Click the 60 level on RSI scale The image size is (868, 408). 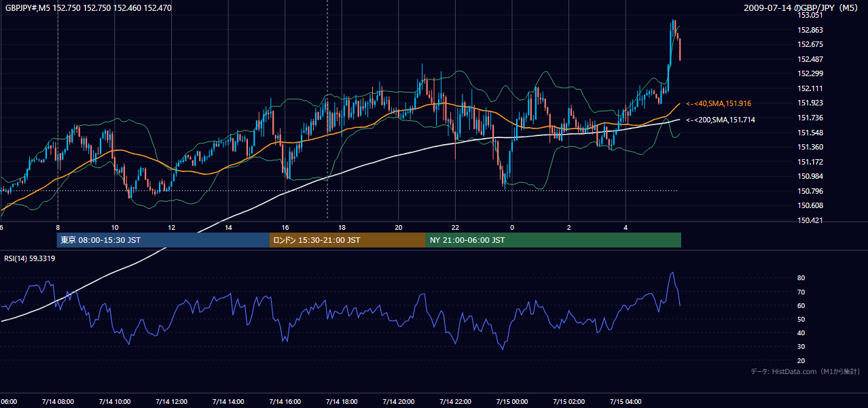tap(801, 305)
